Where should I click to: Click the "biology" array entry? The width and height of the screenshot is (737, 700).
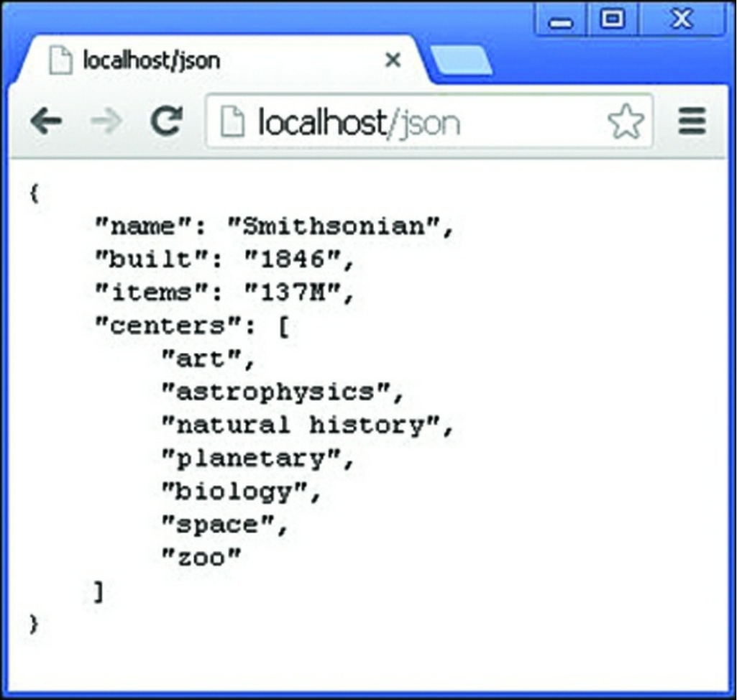[241, 492]
